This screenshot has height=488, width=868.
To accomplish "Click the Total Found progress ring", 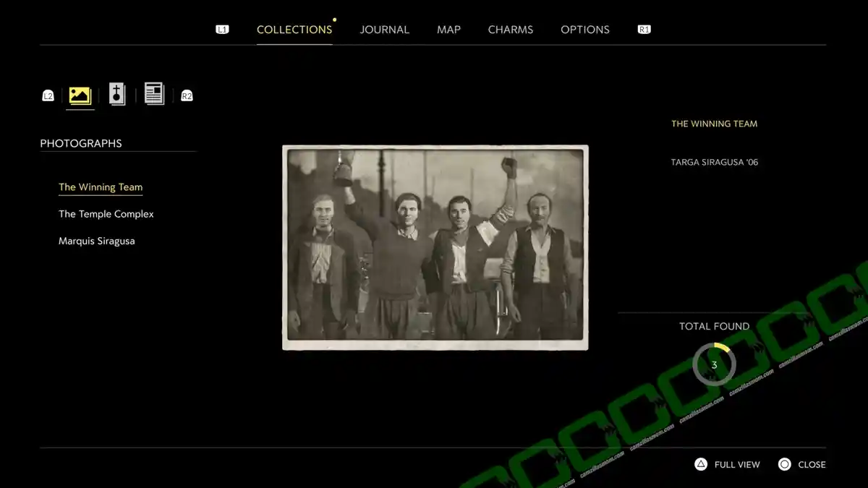I will click(x=714, y=364).
